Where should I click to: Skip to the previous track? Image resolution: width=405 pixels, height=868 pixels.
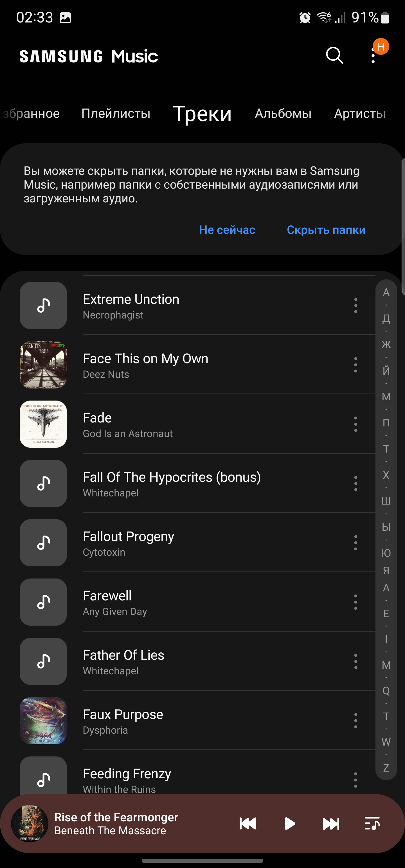point(248,824)
